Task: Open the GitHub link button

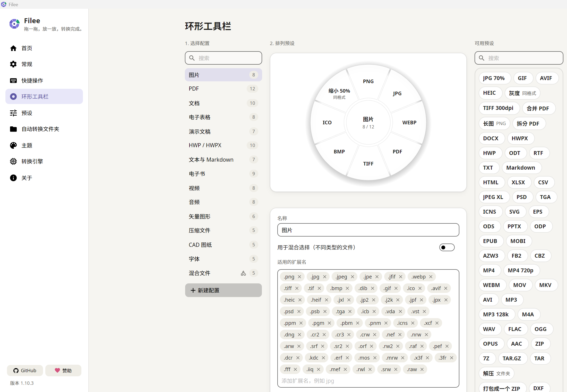Action: [25, 370]
